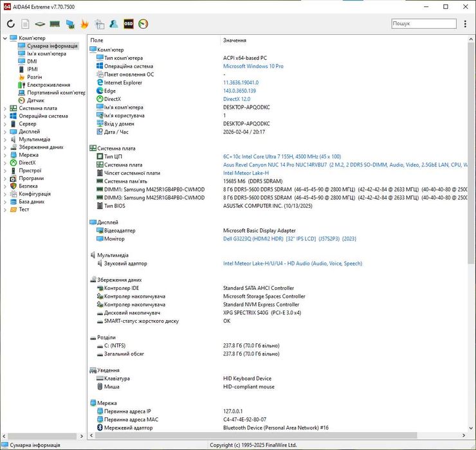Open the memory module toolbar icon

pos(55,24)
